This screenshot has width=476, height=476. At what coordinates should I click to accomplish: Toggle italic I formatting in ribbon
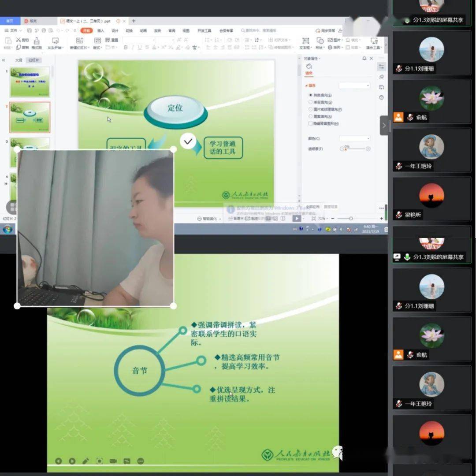(x=133, y=47)
